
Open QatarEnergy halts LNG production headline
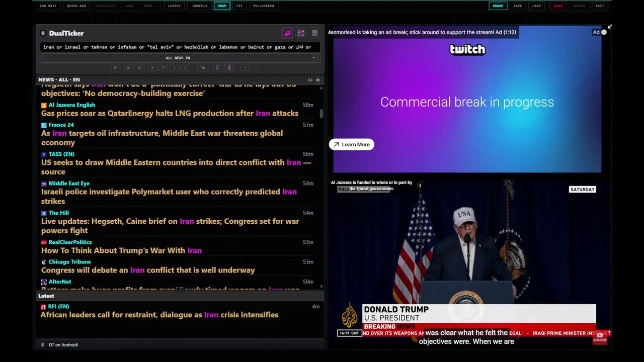point(170,114)
